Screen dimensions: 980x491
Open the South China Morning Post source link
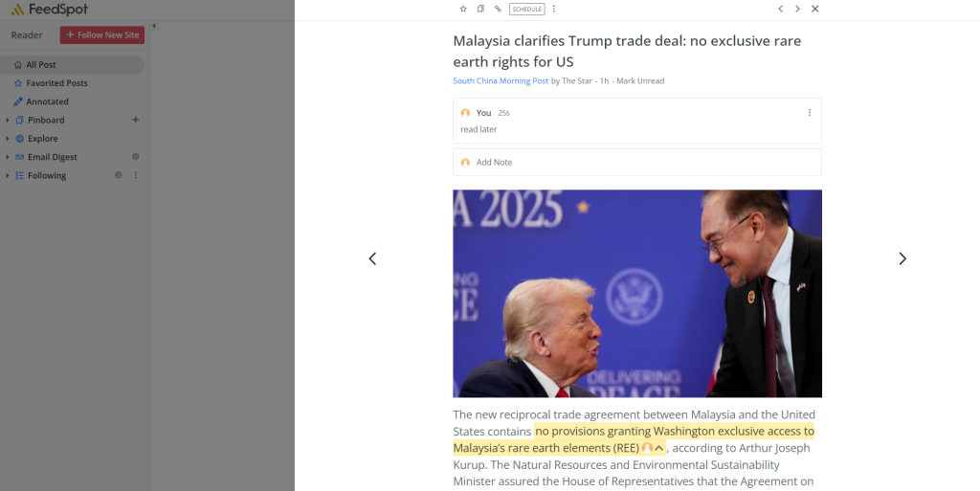point(501,80)
